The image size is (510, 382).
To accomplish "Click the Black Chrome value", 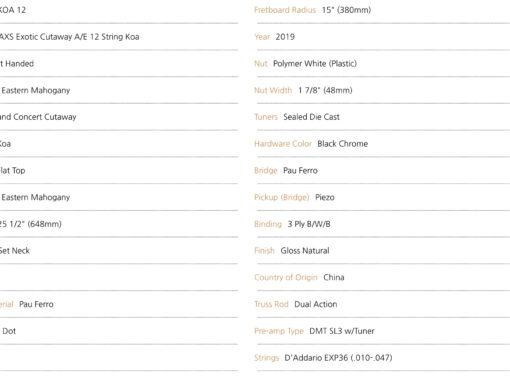I will [x=343, y=144].
